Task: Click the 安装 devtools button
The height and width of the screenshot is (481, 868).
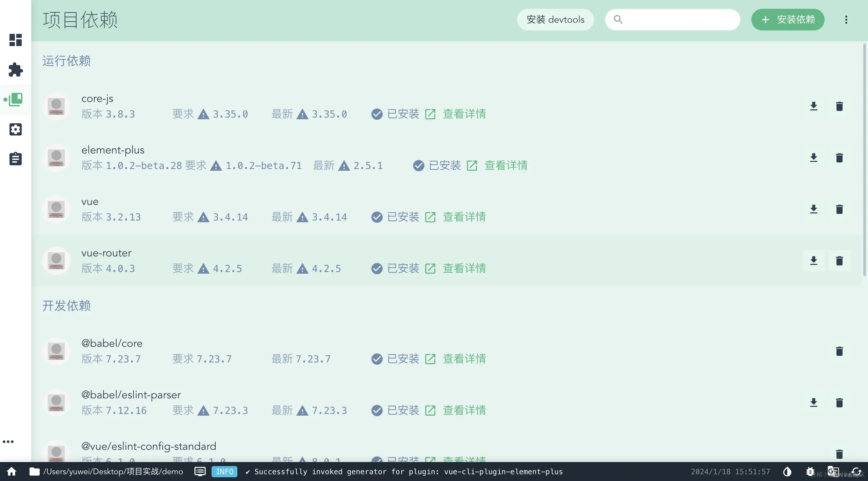Action: 555,20
